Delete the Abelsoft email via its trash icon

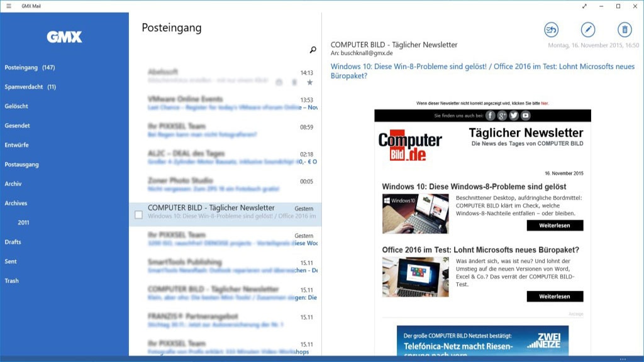pyautogui.click(x=294, y=81)
